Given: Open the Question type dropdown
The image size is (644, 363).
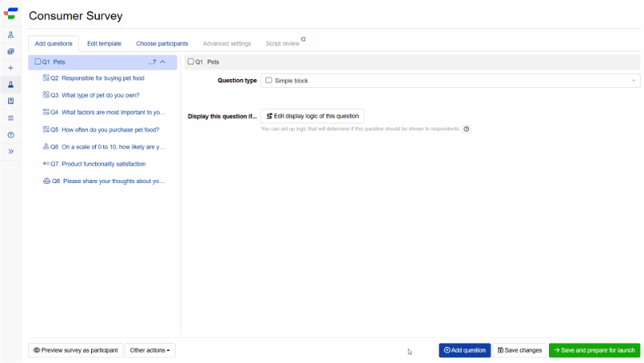Looking at the screenshot, I should pos(450,81).
